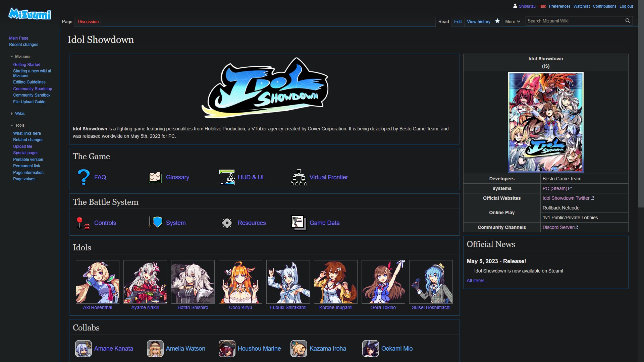Collapse the Mizuumi sidebar section
The image size is (644, 362).
(x=12, y=57)
